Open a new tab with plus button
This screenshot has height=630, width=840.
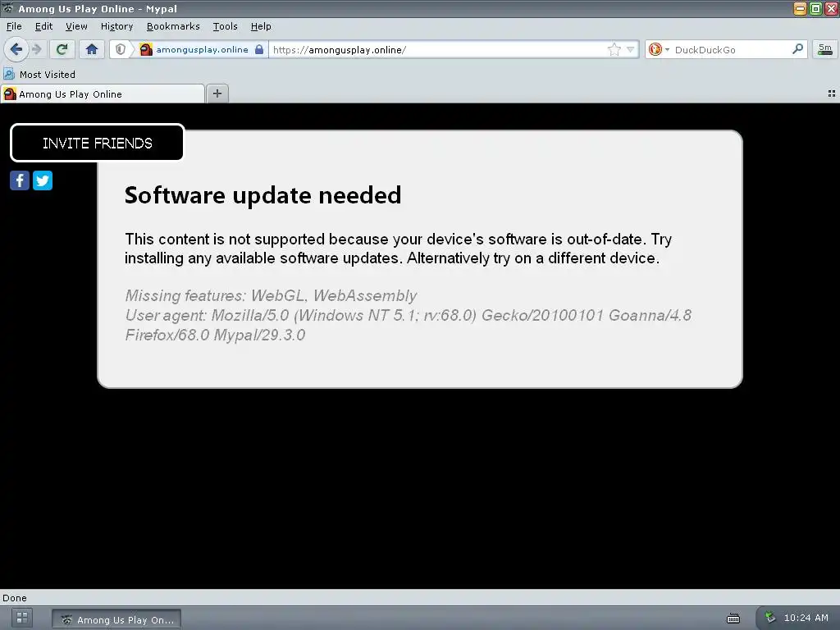tap(217, 94)
